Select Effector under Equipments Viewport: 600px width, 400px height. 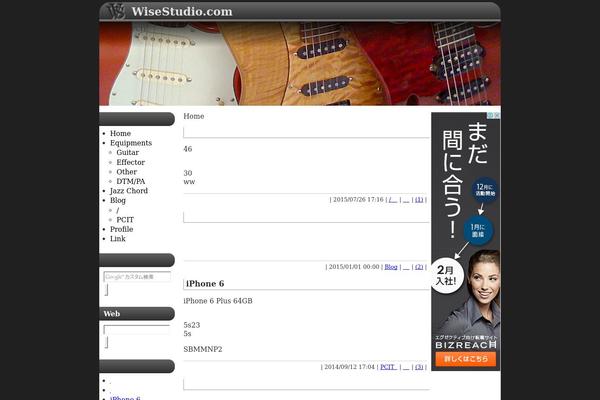pos(130,162)
